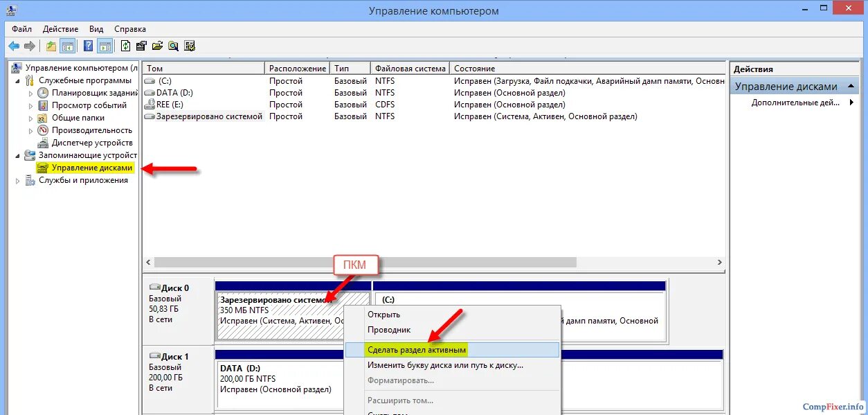The width and height of the screenshot is (868, 415).
Task: Click the open folder toolbar icon
Action: 157,46
